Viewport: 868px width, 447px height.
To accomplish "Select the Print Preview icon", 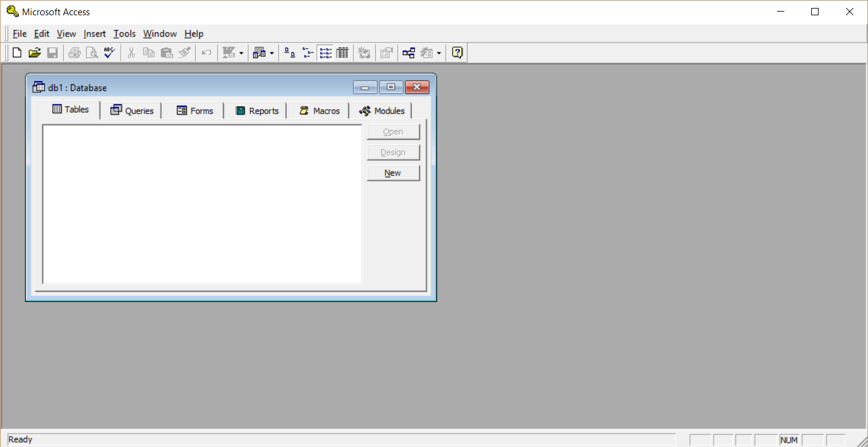I will pyautogui.click(x=92, y=53).
